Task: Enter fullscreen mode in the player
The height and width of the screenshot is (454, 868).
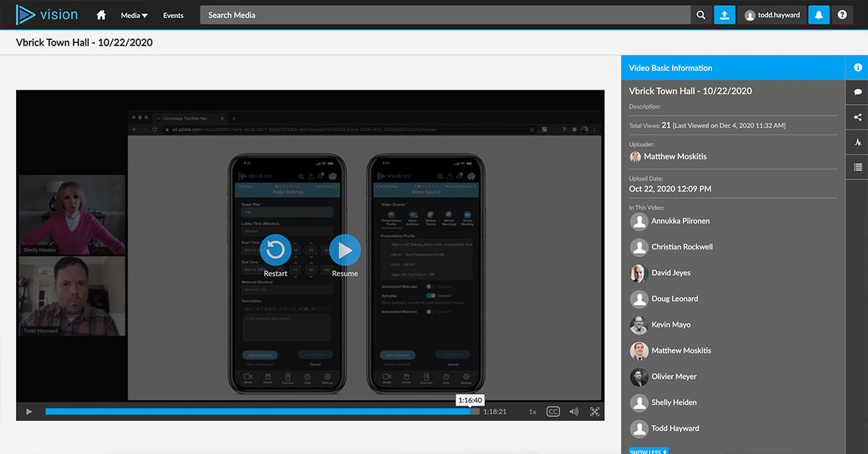Action: coord(595,411)
